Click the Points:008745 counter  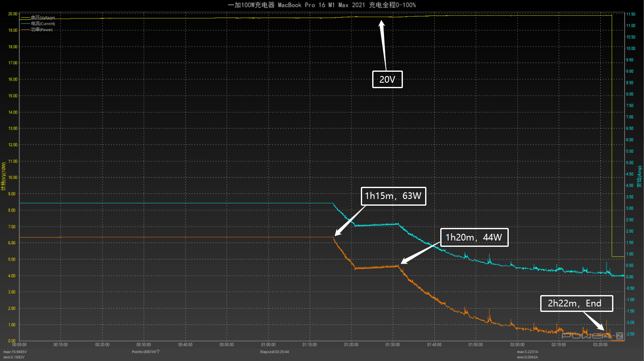coord(146,352)
